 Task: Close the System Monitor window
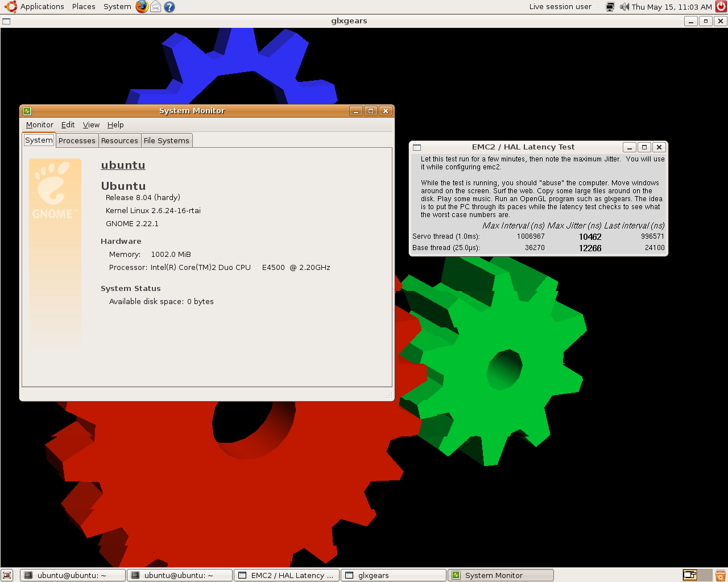click(x=386, y=111)
